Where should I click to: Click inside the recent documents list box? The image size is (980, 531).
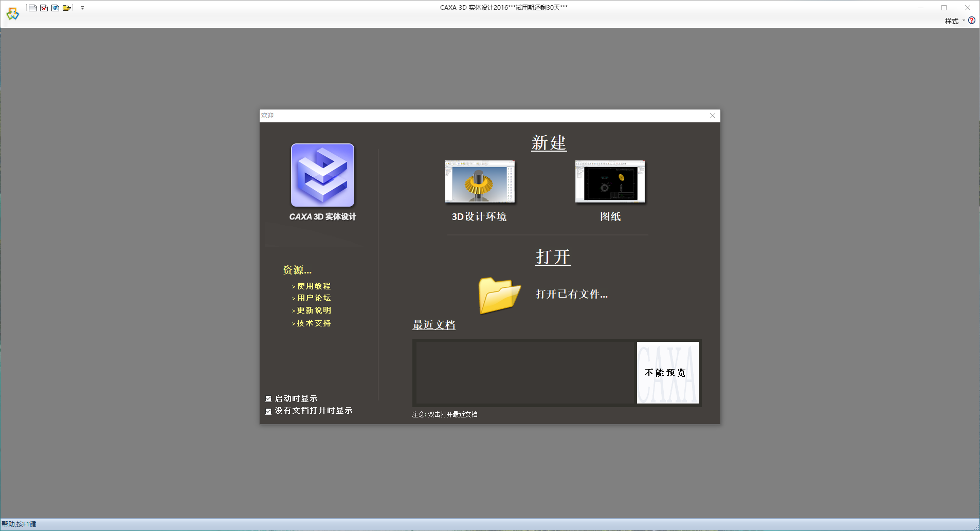point(526,373)
